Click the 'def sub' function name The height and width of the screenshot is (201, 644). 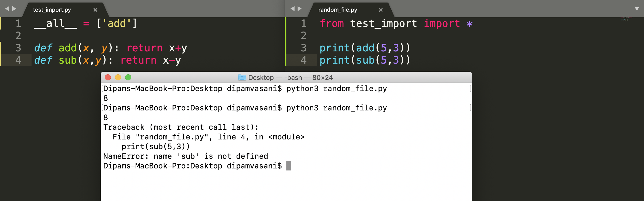(67, 60)
